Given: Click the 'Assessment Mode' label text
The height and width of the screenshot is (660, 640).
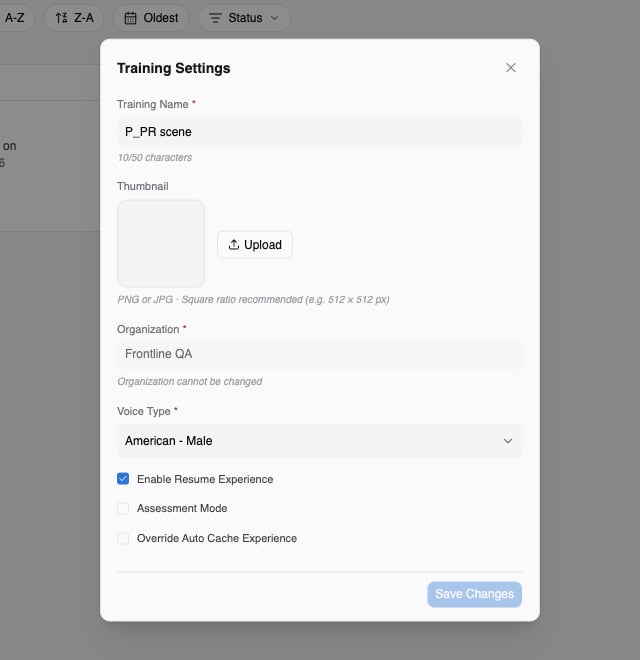Looking at the screenshot, I should pos(182,508).
